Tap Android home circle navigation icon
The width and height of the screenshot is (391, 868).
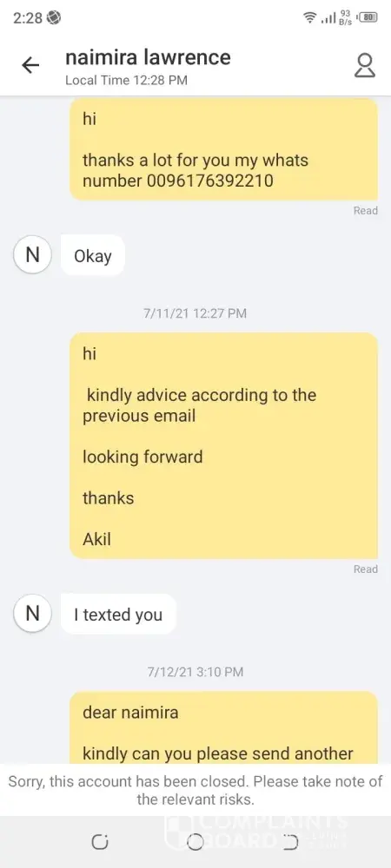[x=195, y=842]
